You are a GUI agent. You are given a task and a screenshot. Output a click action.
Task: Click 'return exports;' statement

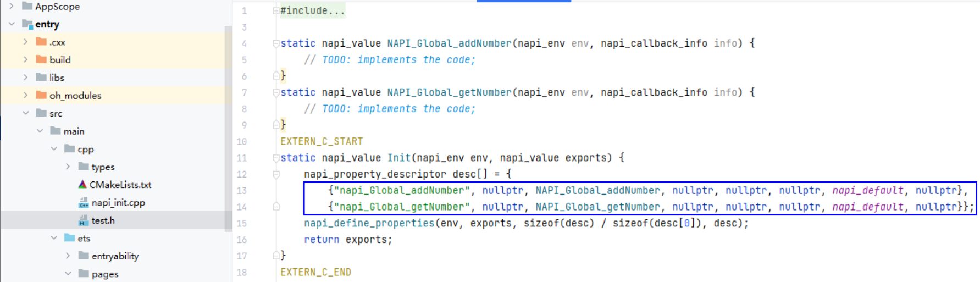tap(348, 240)
